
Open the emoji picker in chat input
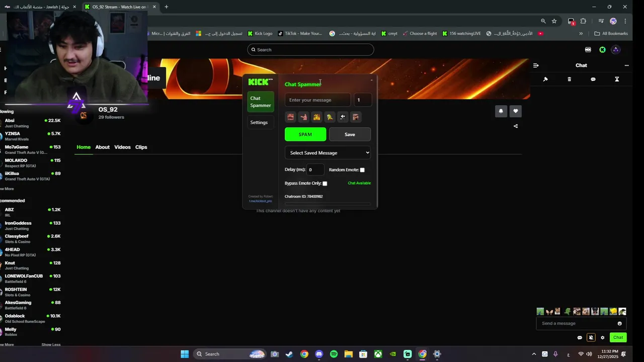pos(619,323)
